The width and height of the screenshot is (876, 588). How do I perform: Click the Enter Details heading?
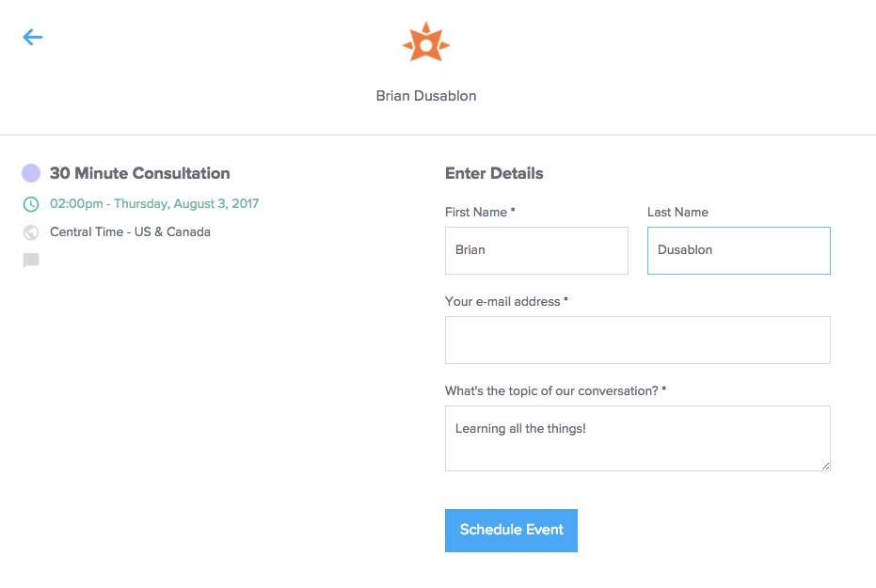pyautogui.click(x=494, y=173)
